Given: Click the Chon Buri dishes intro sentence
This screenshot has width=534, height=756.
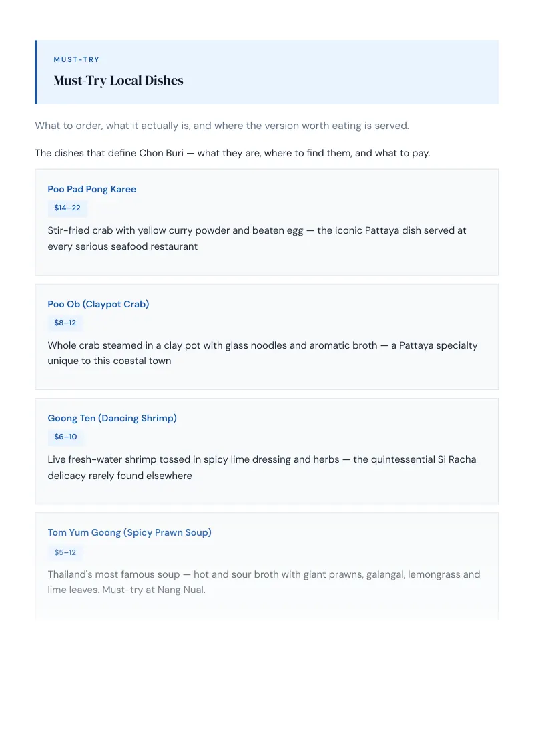Looking at the screenshot, I should (x=232, y=153).
